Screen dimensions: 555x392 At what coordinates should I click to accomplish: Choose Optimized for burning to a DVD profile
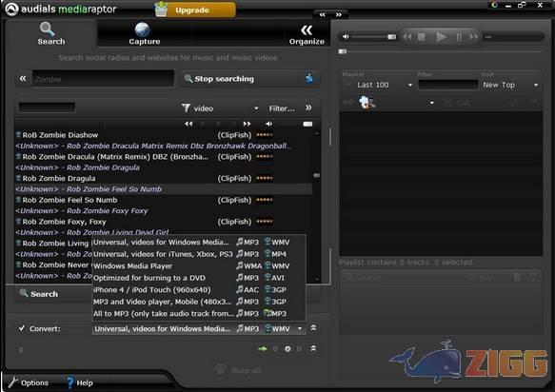[x=199, y=278]
